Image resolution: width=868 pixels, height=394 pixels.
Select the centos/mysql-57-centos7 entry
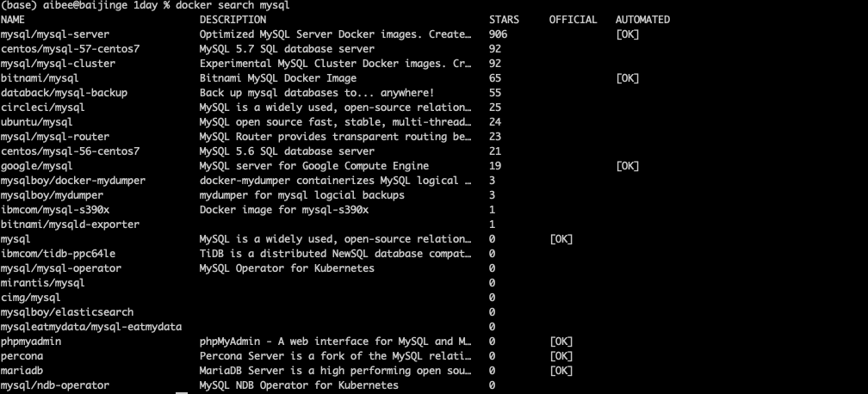point(71,49)
